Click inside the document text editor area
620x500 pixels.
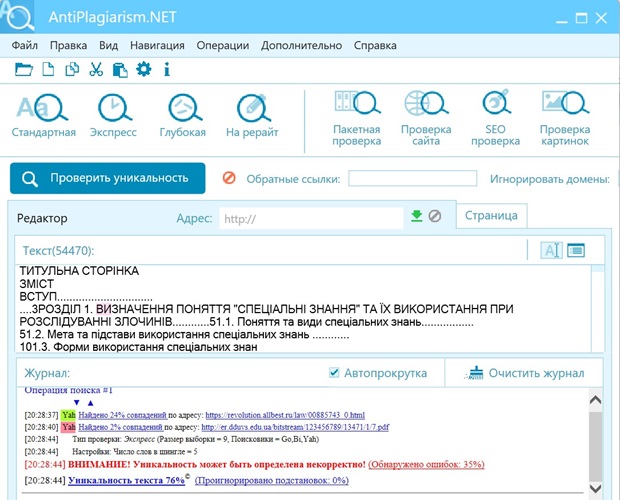tap(304, 308)
